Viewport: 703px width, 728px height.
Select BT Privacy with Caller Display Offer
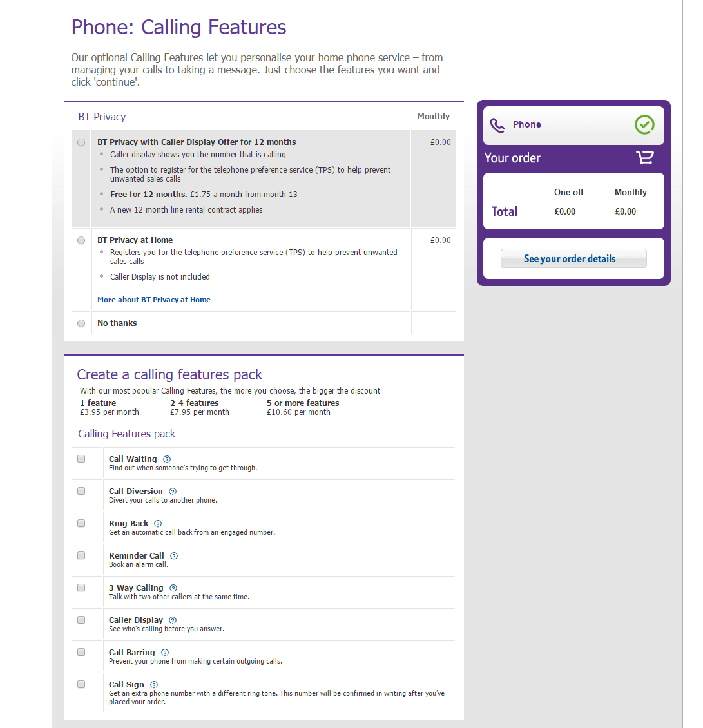81,142
